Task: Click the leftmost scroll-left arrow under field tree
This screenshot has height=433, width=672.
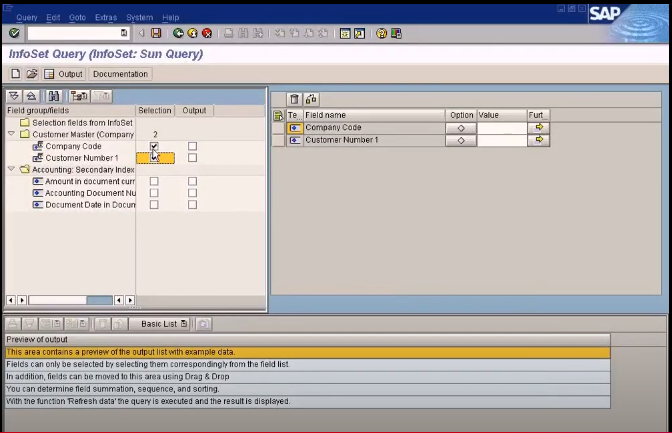Action: [x=11, y=300]
